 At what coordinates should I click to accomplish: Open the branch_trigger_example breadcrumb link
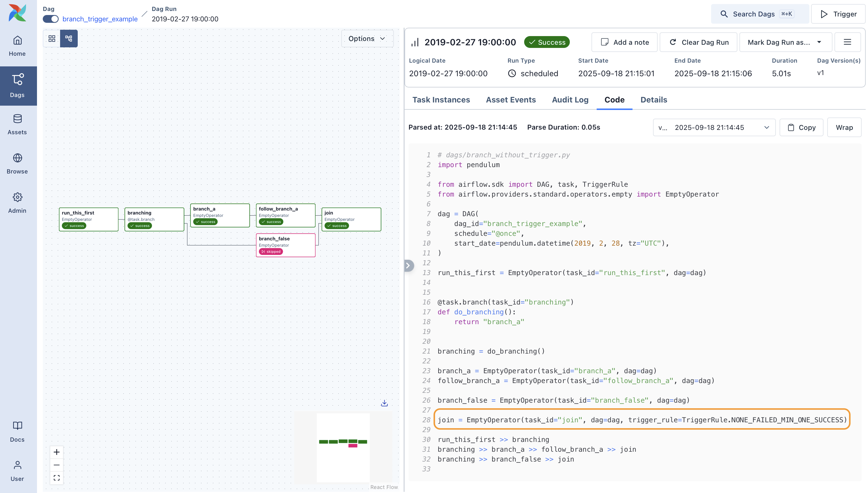pyautogui.click(x=100, y=19)
